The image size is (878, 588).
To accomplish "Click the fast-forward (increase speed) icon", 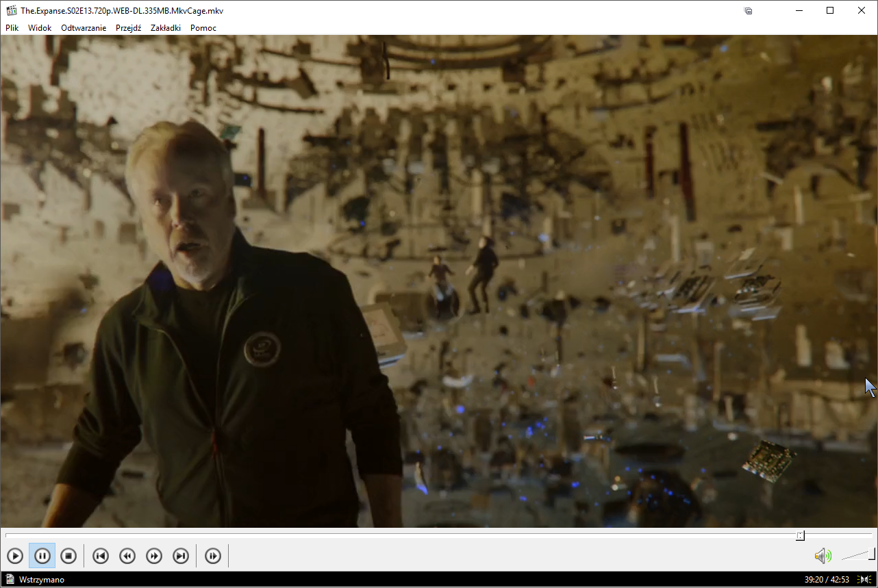I will tap(154, 556).
